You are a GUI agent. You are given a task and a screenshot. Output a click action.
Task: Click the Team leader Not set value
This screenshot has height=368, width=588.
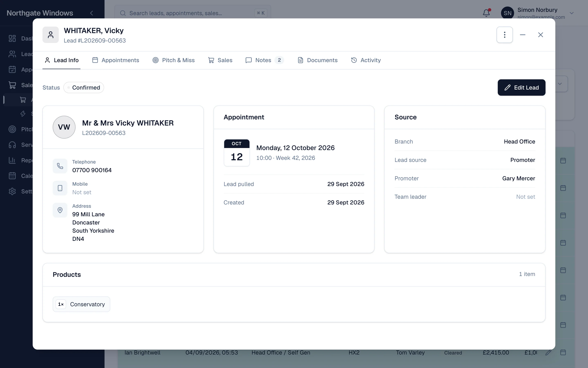tap(526, 197)
